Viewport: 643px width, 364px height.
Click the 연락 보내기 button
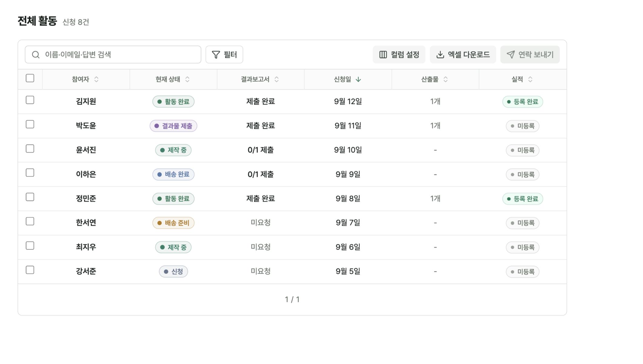(530, 55)
